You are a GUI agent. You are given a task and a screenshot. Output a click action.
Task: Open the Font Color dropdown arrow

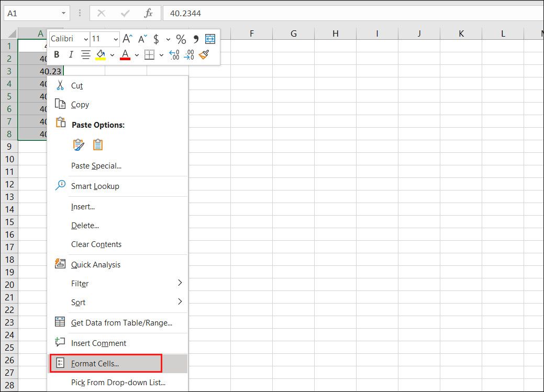point(137,55)
